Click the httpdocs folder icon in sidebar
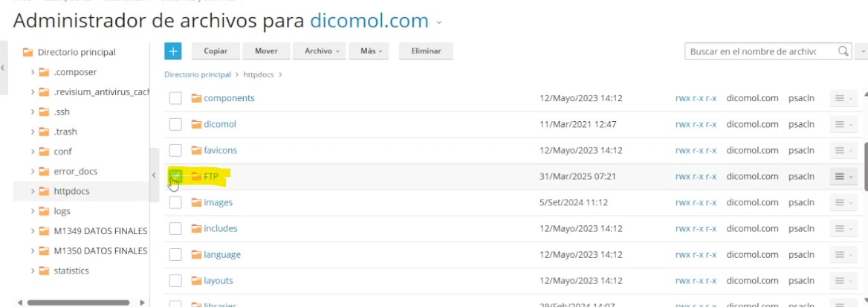The image size is (868, 307). (45, 191)
